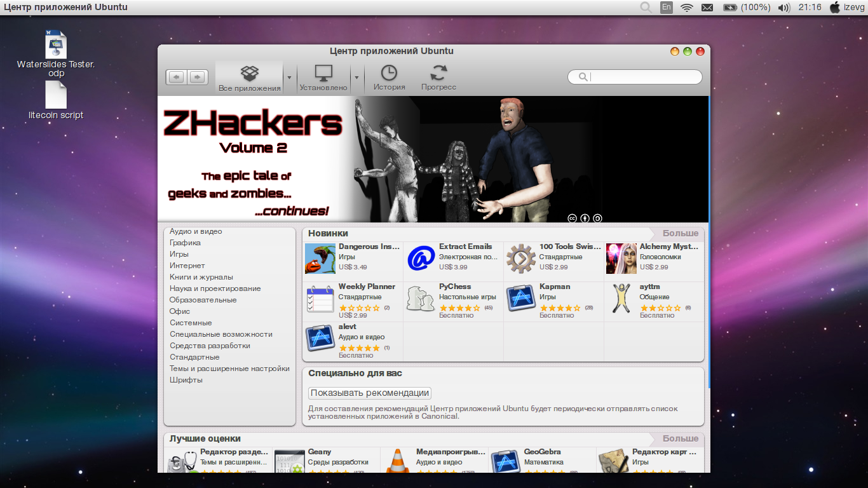Click the En keyboard layout indicator
The image size is (868, 488).
(666, 8)
